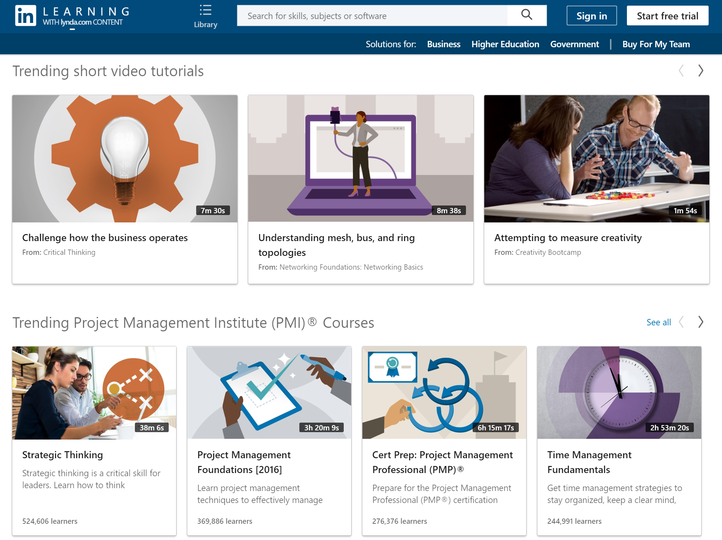Screen dimensions: 722x540
Task: Click the LinkedIn Learning logo
Action: click(x=72, y=16)
